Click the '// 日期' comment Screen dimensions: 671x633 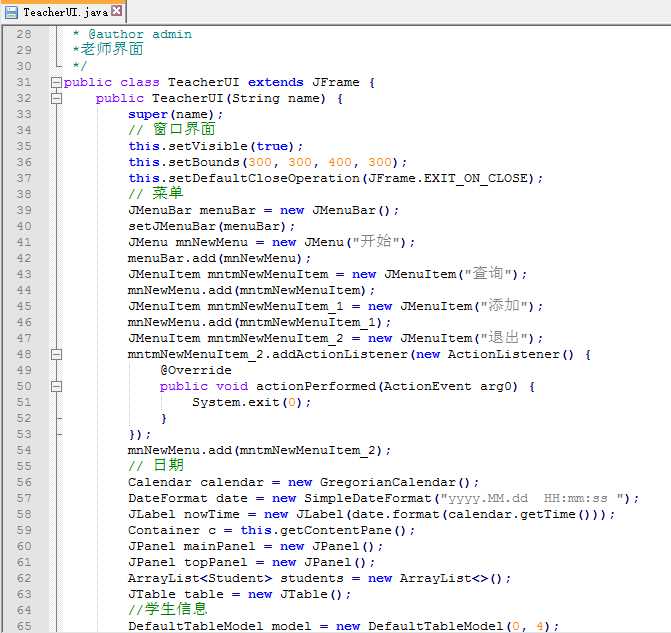pyautogui.click(x=156, y=465)
